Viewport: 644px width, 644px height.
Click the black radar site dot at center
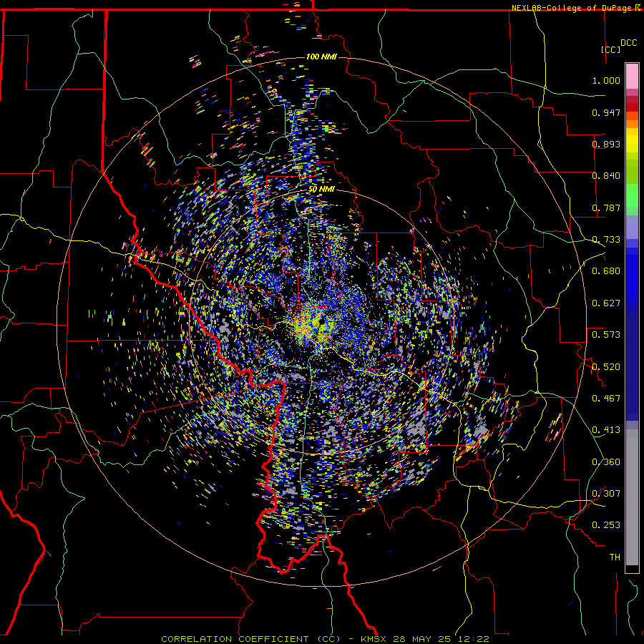(321, 321)
